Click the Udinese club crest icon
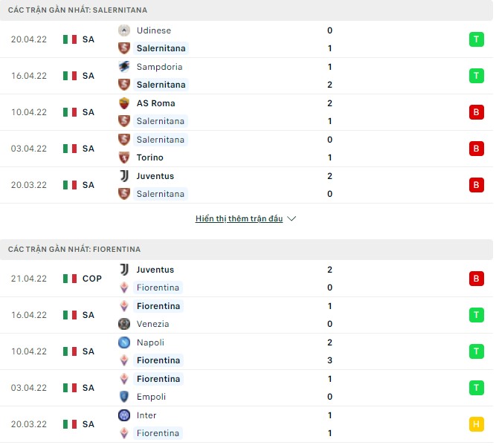The image size is (496, 448). 124,30
